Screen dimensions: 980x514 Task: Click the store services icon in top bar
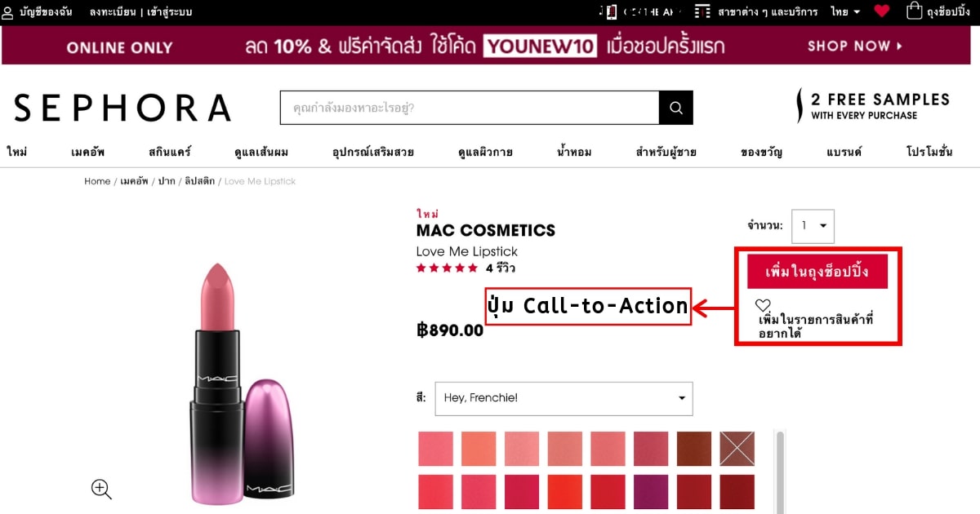point(702,11)
